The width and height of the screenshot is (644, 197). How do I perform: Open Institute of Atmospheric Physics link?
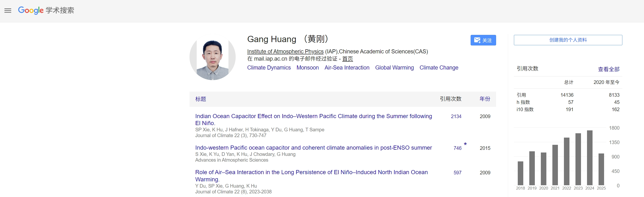[x=285, y=51]
